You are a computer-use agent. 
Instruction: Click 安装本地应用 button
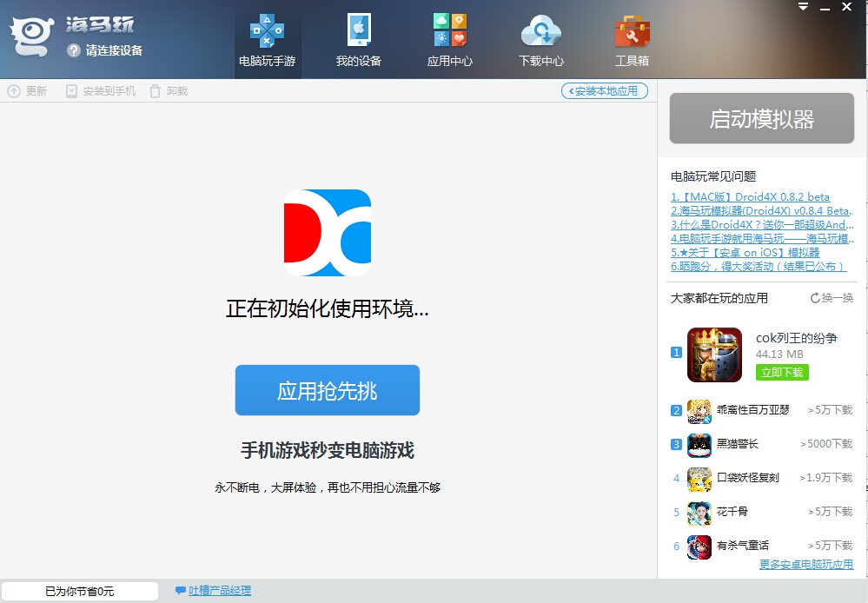[605, 90]
